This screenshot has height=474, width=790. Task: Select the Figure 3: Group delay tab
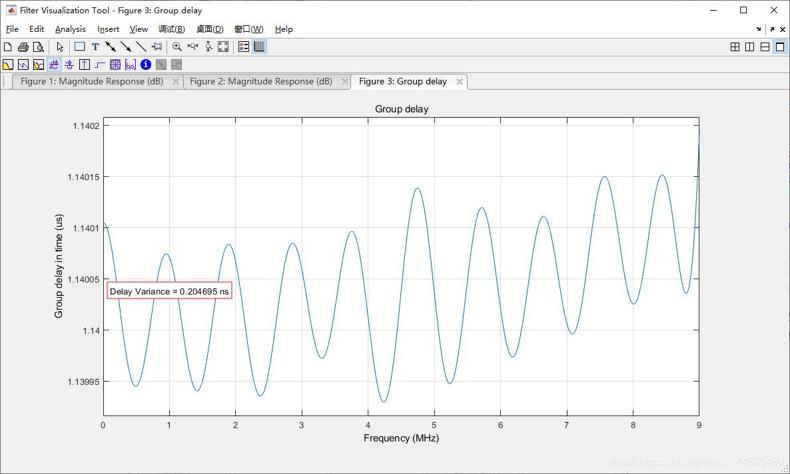tap(403, 81)
